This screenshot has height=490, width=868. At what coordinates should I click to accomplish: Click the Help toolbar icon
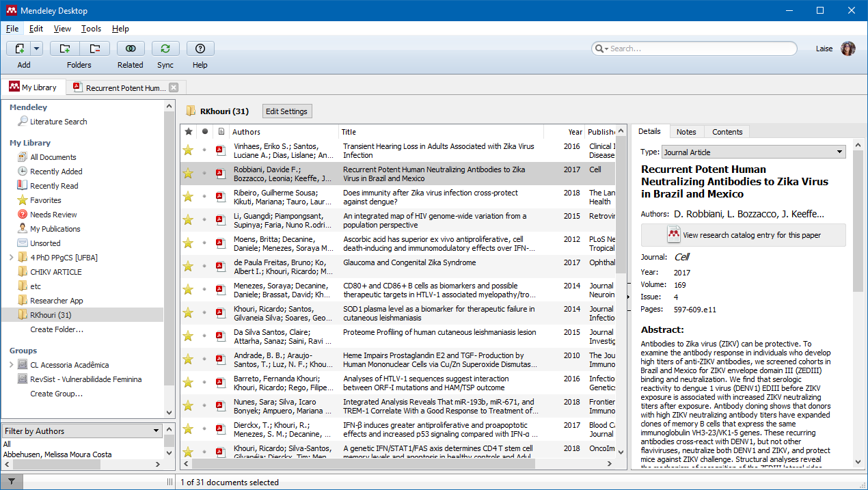tap(200, 49)
